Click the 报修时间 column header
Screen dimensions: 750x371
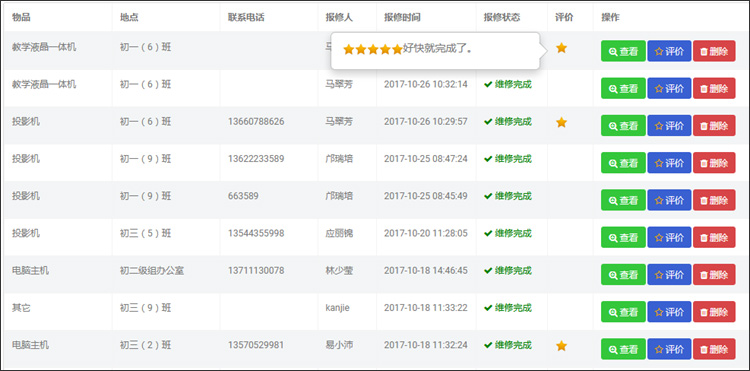(x=402, y=18)
